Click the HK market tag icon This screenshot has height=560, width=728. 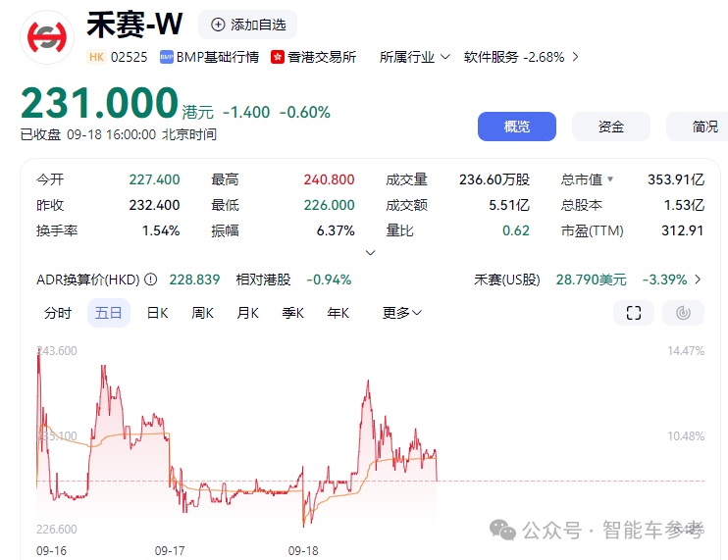coord(96,57)
